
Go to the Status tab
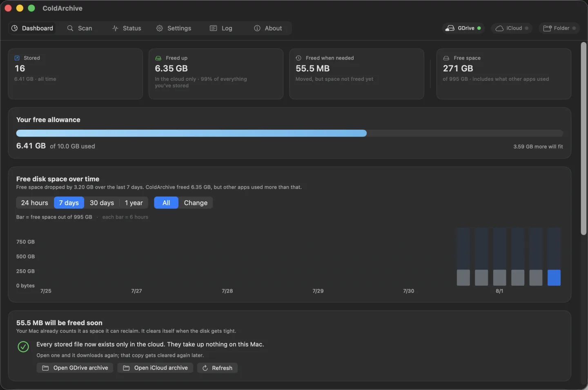click(x=127, y=28)
